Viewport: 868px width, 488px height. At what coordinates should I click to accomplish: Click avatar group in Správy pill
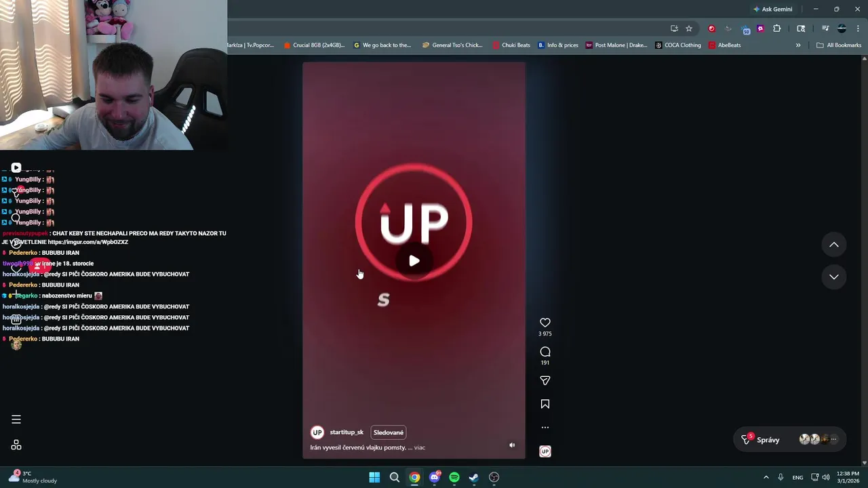pyautogui.click(x=819, y=439)
